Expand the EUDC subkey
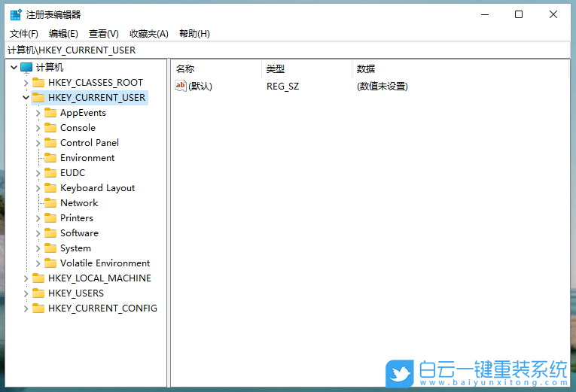Screen dimensions: 576x392 (x=38, y=173)
